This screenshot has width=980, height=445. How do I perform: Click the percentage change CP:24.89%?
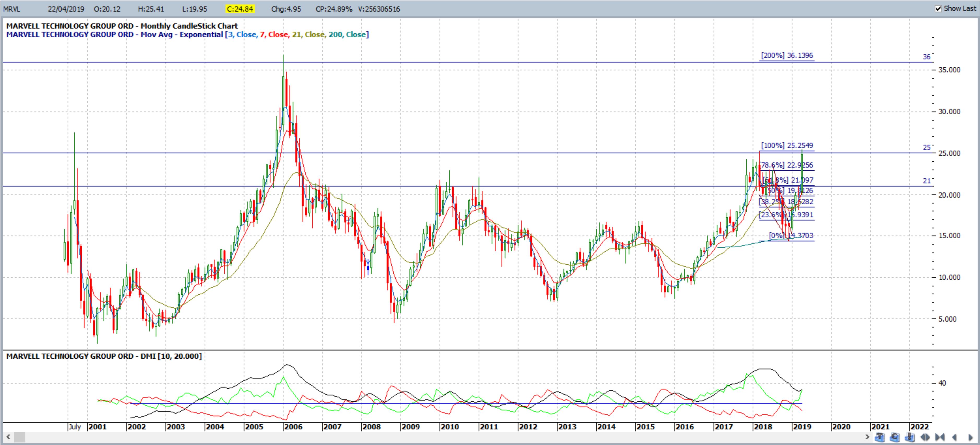point(334,9)
